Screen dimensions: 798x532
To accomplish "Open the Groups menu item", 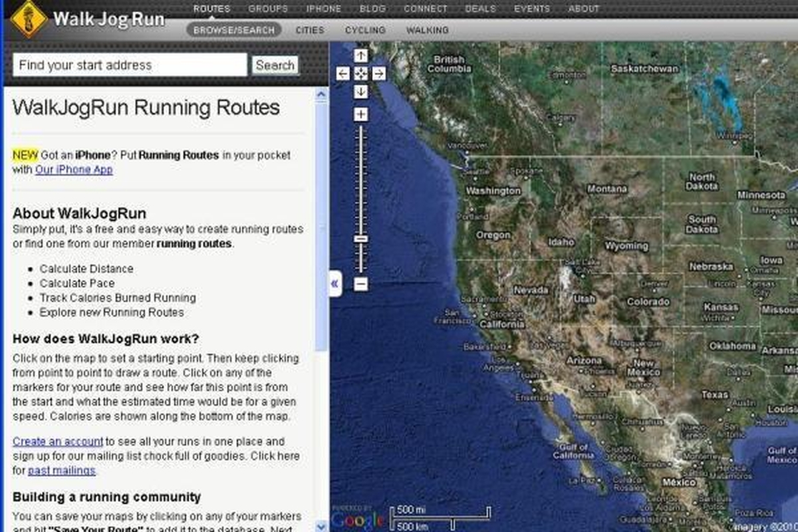I will pos(268,9).
